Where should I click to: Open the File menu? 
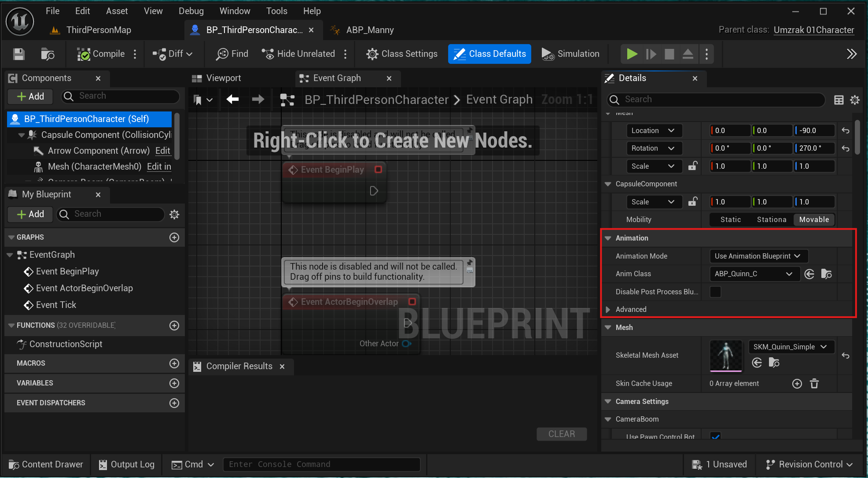coord(52,11)
